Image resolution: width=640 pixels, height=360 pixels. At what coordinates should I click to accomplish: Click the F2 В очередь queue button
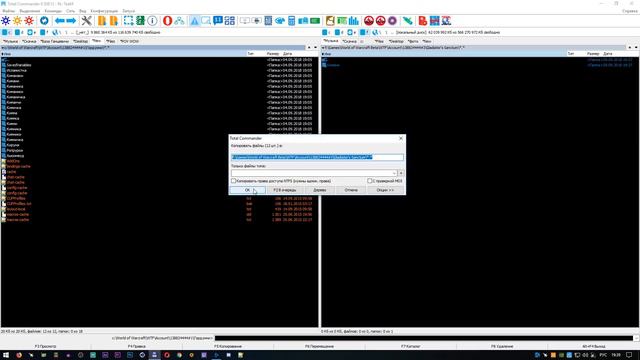(x=284, y=190)
